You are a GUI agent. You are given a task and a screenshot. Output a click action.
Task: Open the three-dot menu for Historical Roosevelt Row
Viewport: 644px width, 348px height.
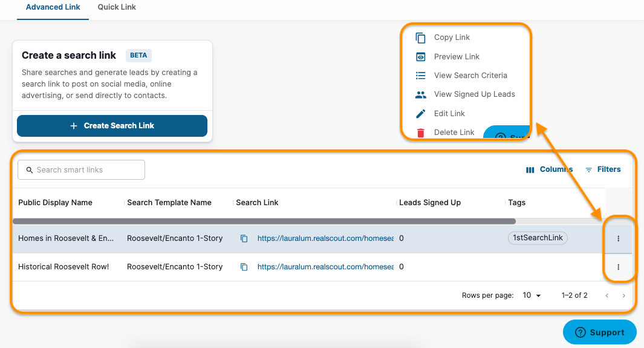(618, 267)
